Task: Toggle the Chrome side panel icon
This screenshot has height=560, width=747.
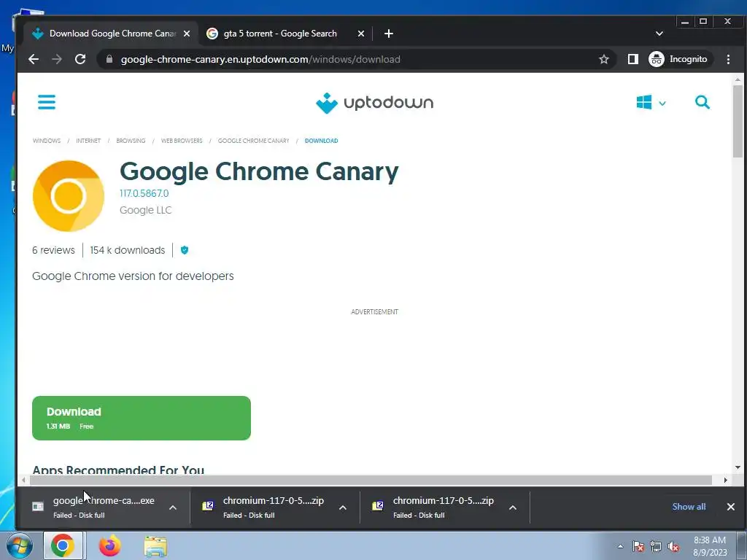Action: point(632,59)
